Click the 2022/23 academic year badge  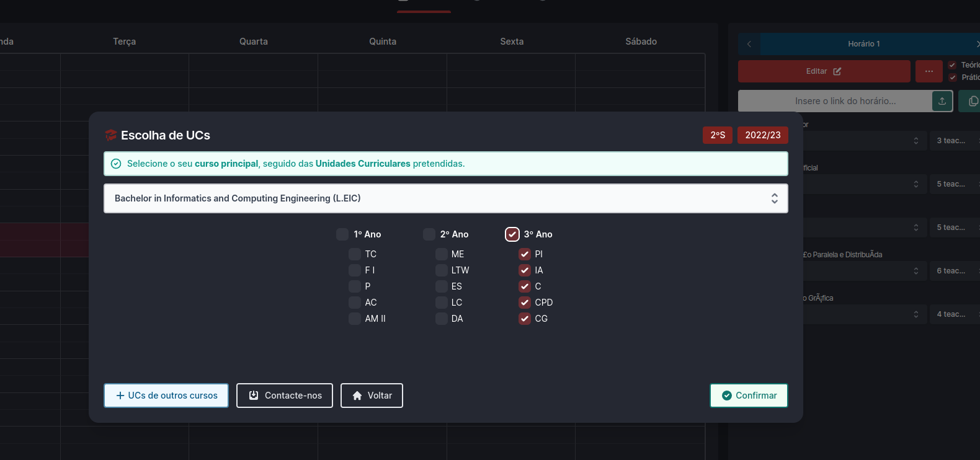tap(763, 135)
